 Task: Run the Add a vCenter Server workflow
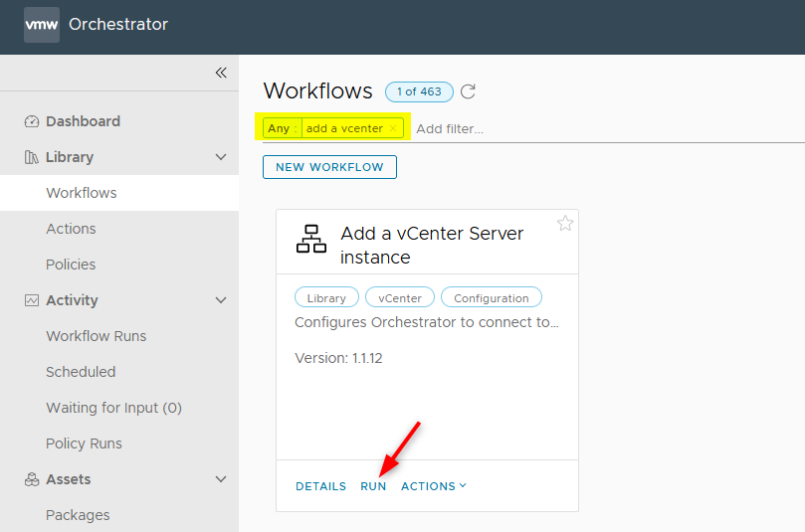[373, 486]
